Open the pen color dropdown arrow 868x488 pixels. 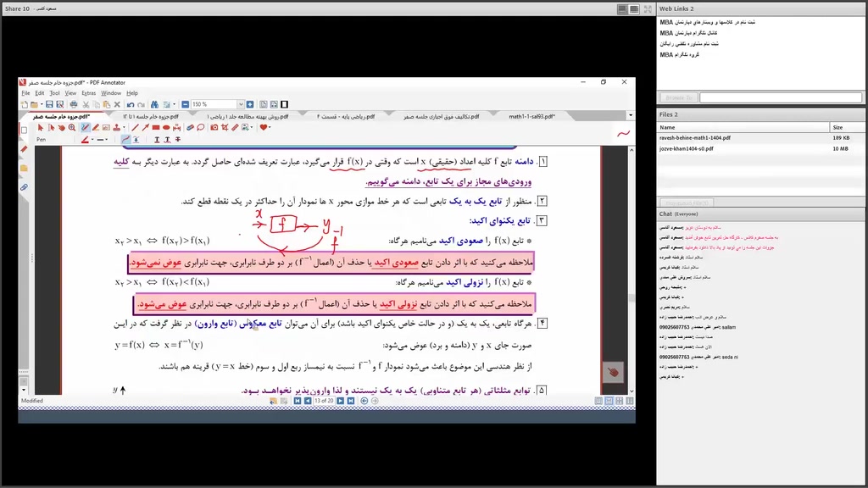tap(92, 140)
